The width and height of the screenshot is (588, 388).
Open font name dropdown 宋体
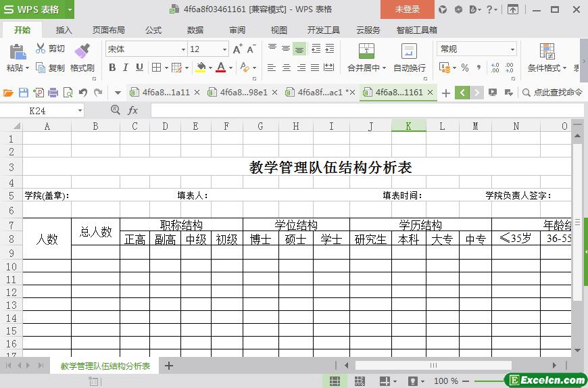(x=183, y=49)
